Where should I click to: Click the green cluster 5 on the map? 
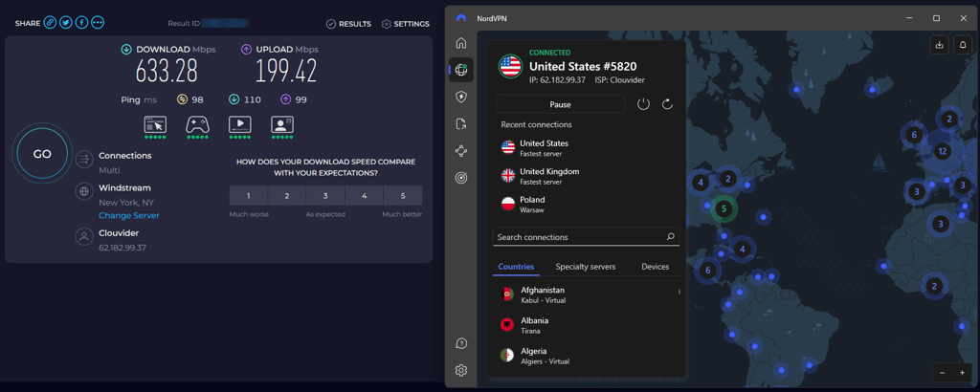[724, 208]
